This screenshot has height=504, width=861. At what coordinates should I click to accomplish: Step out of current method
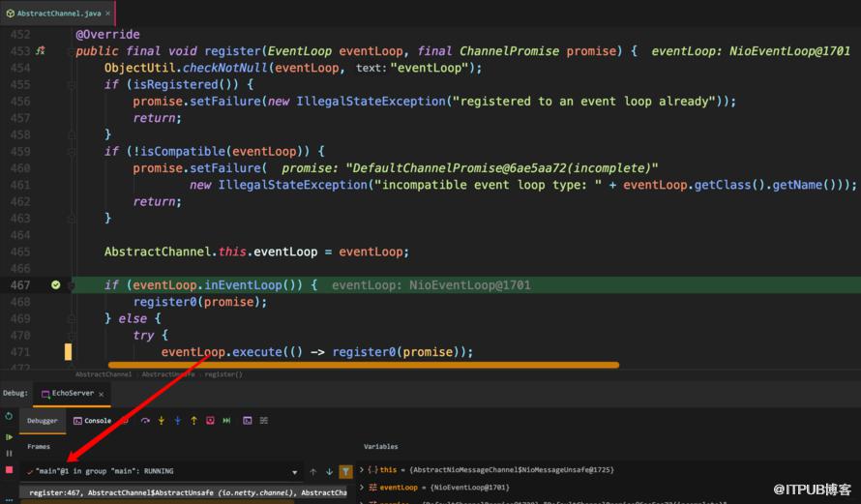point(193,421)
